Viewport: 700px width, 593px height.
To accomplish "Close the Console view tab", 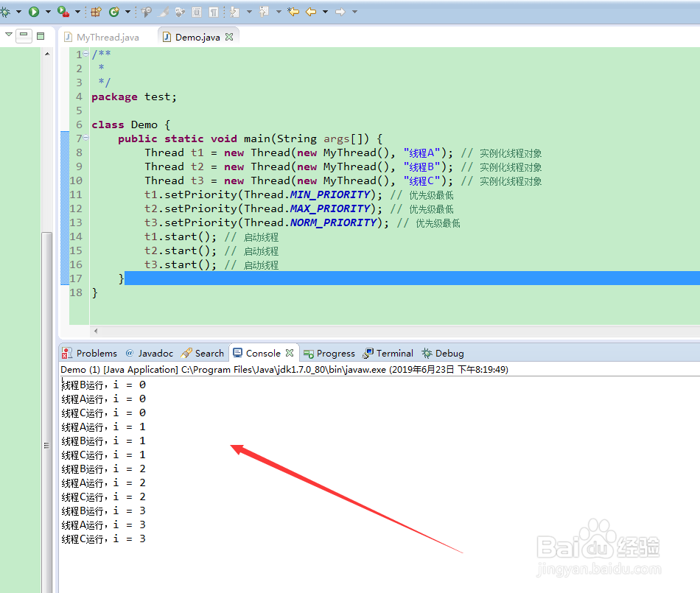I will [x=290, y=353].
